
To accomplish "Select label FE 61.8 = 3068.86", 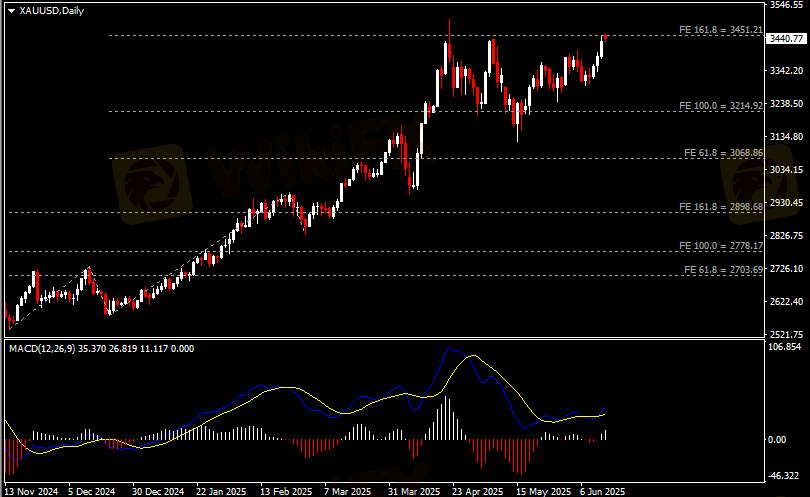I will 723,153.
